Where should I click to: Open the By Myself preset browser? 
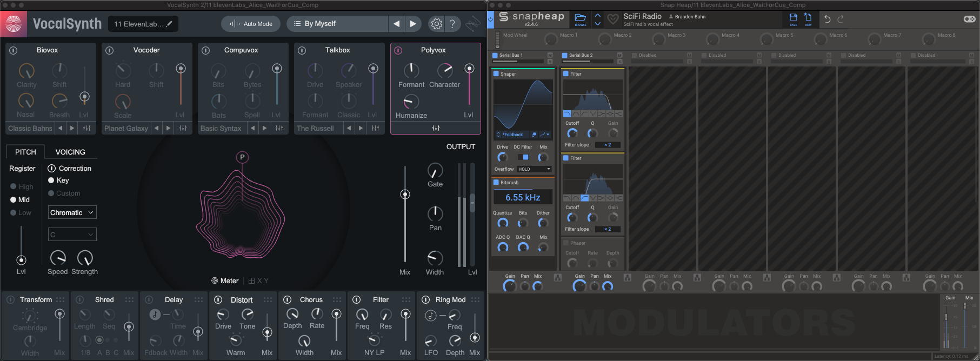pos(337,24)
